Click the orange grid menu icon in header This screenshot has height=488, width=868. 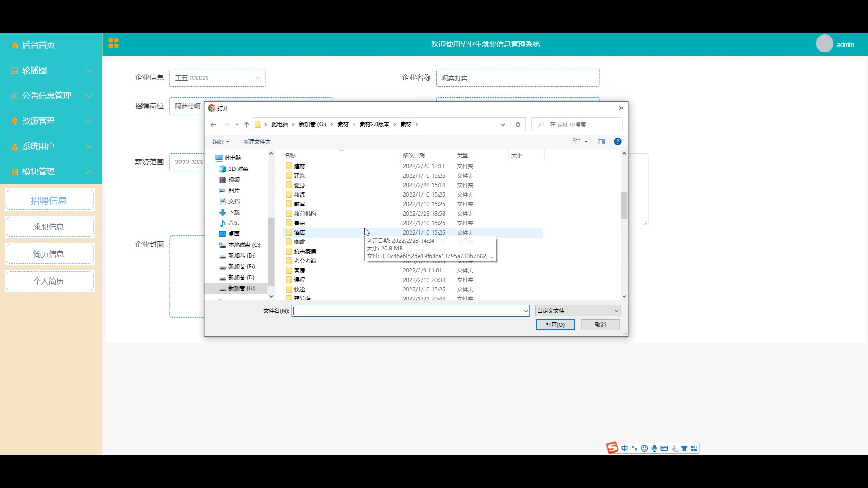pyautogui.click(x=113, y=43)
